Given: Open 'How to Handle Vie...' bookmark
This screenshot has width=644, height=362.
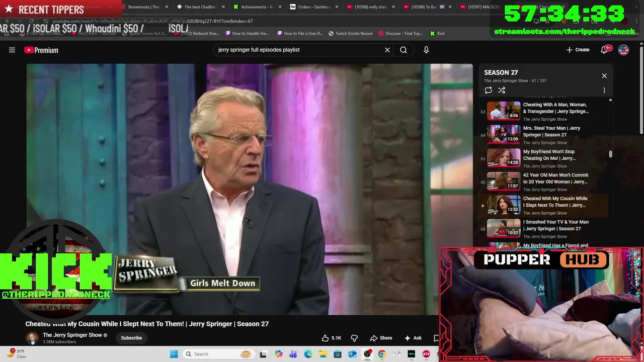Looking at the screenshot, I should pyautogui.click(x=247, y=33).
